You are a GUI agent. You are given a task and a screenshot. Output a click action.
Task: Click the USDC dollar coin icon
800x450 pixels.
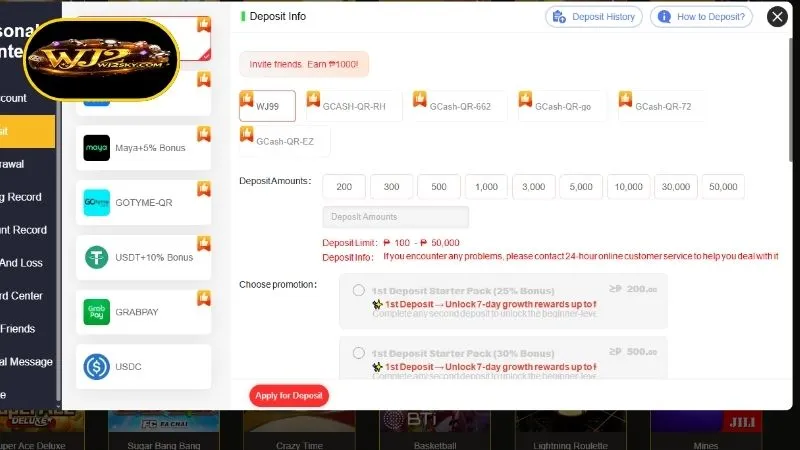(96, 366)
